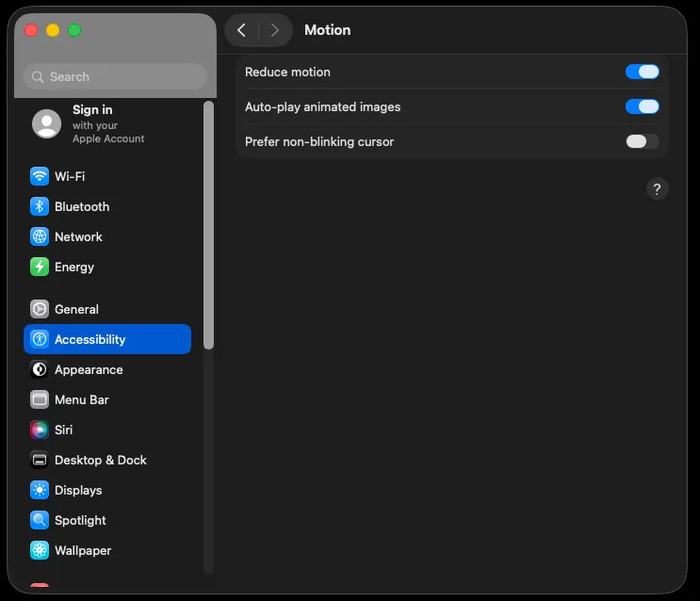This screenshot has width=700, height=601.
Task: Open the Wallpaper settings icon
Action: click(39, 550)
